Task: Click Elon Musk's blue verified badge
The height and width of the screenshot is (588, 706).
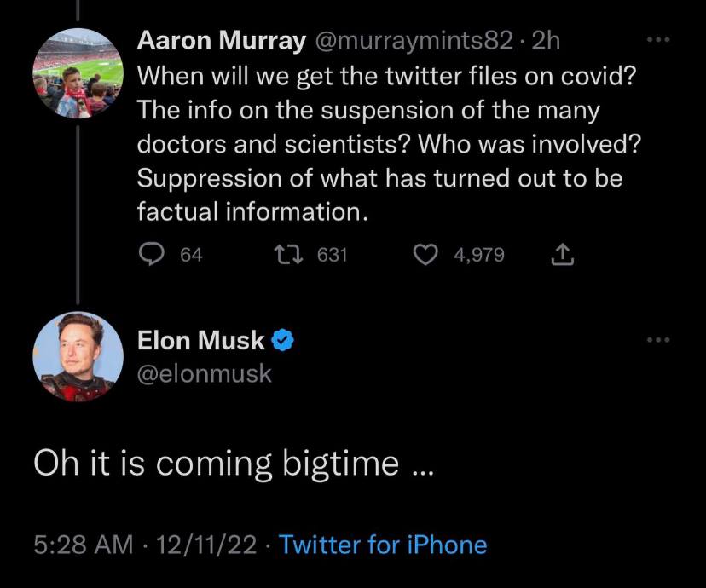Action: (x=283, y=343)
